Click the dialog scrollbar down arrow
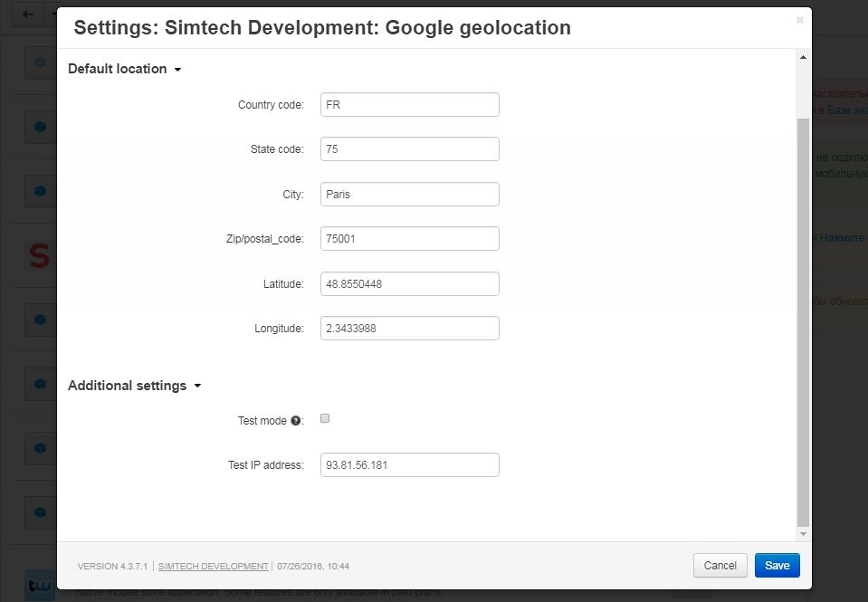 (803, 534)
